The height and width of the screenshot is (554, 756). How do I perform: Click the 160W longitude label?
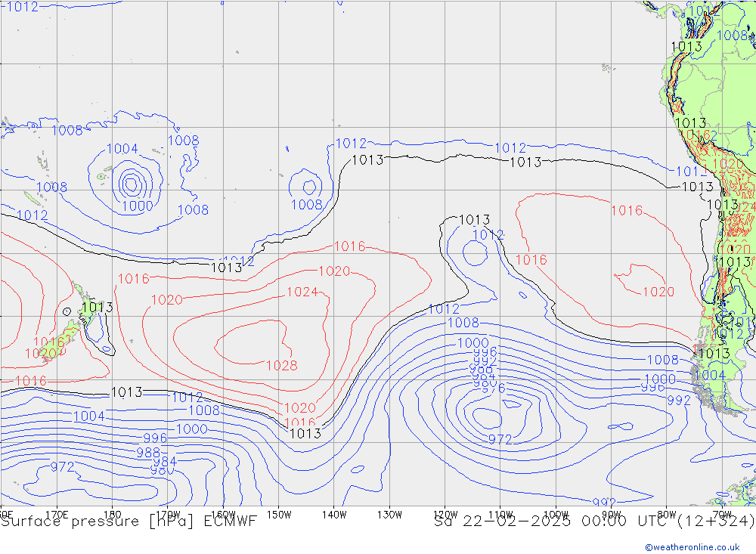(223, 514)
